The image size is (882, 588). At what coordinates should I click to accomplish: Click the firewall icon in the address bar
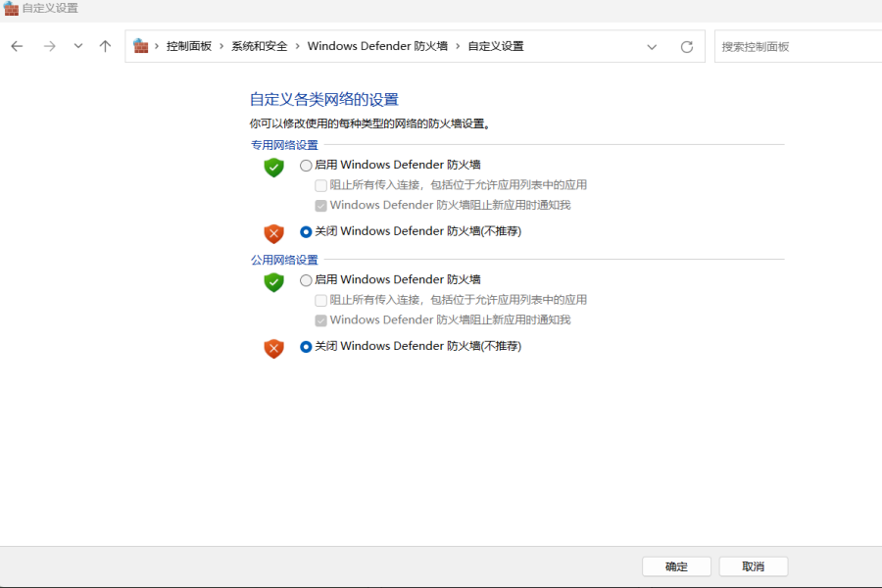coord(140,46)
